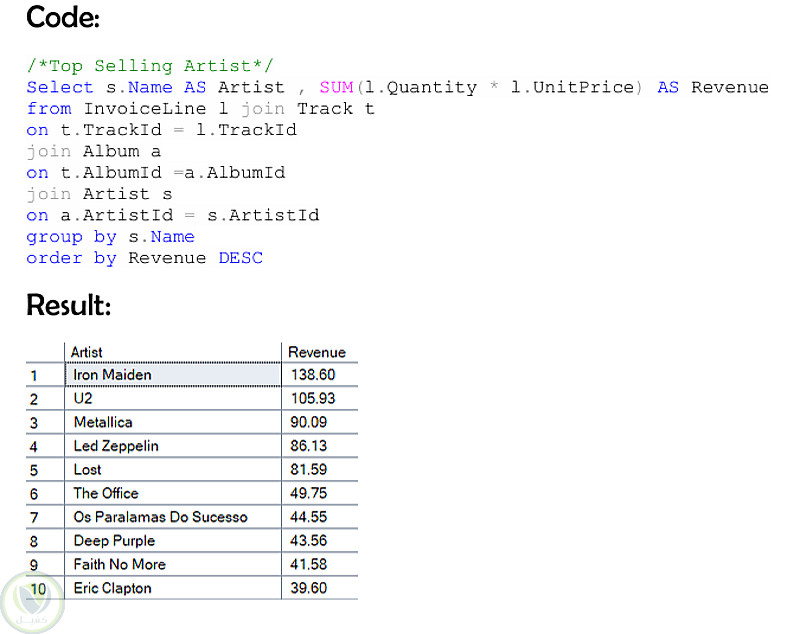Click the U2 artist cell
Screen dimensions: 800x634
coord(173,398)
